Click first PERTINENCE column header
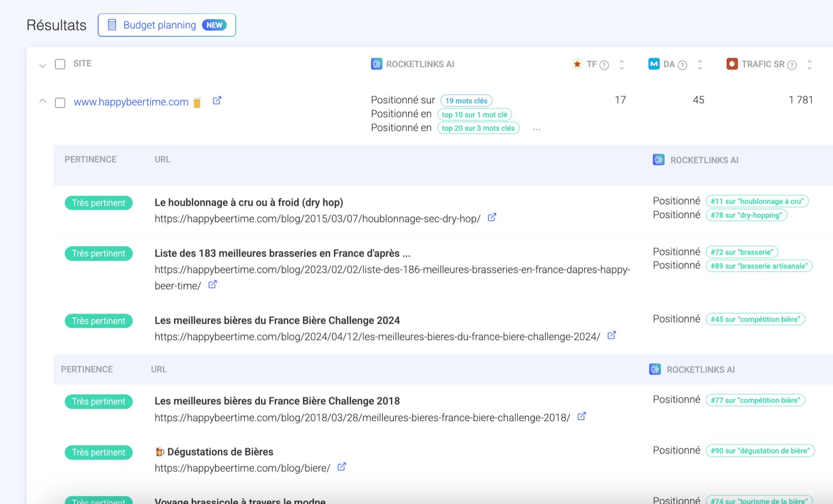 (90, 160)
